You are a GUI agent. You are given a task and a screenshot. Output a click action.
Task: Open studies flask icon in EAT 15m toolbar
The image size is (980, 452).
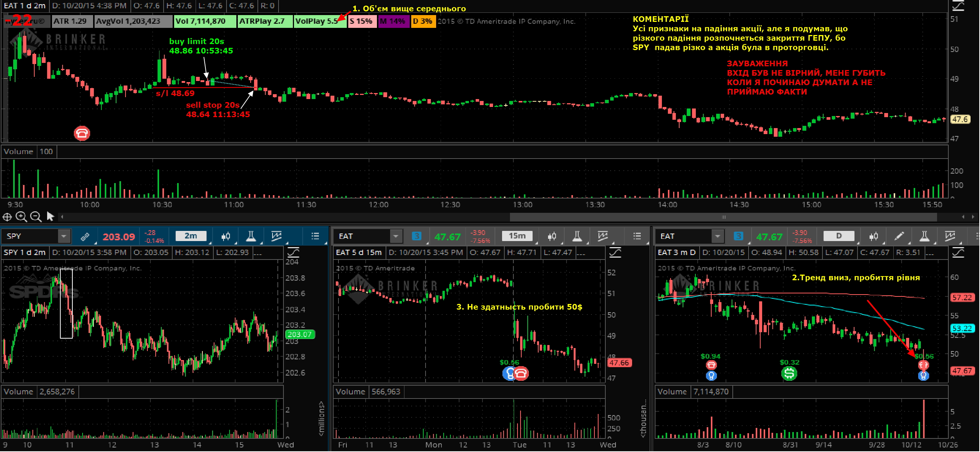[x=577, y=237]
